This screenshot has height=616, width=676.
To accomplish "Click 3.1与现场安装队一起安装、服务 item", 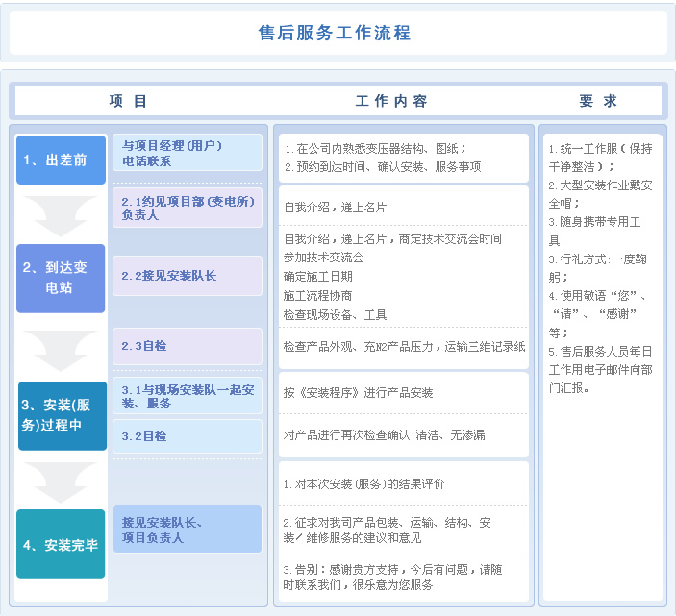I will pyautogui.click(x=187, y=396).
